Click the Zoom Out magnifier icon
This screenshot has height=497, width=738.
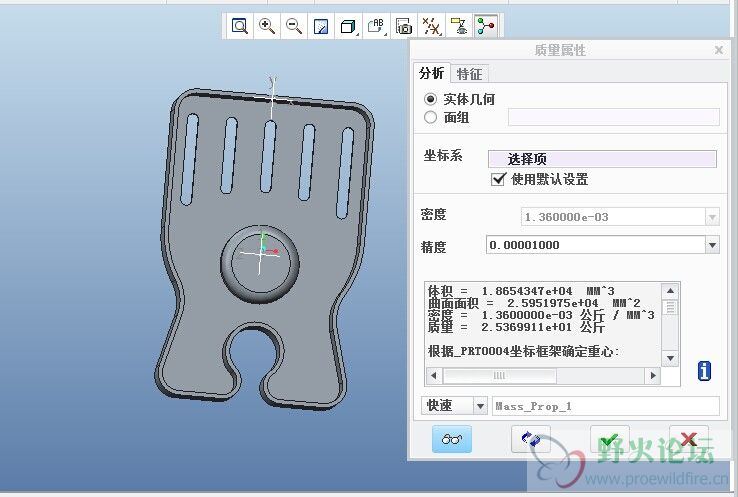tap(294, 26)
